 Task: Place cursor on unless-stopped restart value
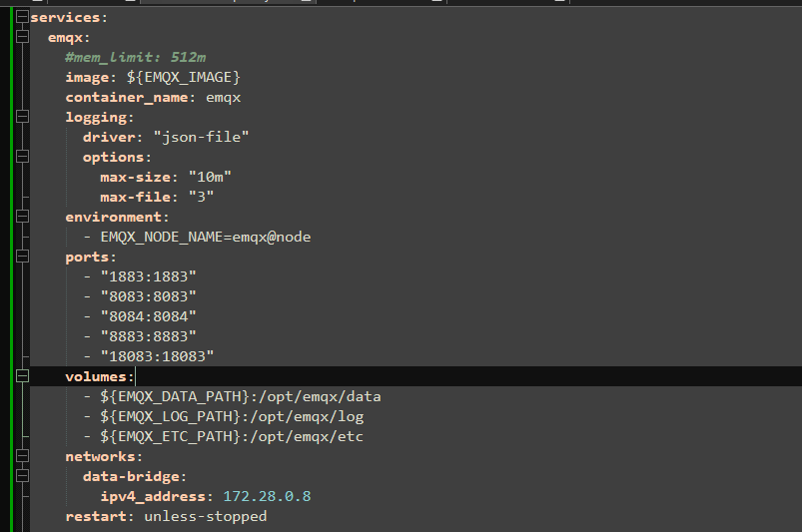point(205,516)
